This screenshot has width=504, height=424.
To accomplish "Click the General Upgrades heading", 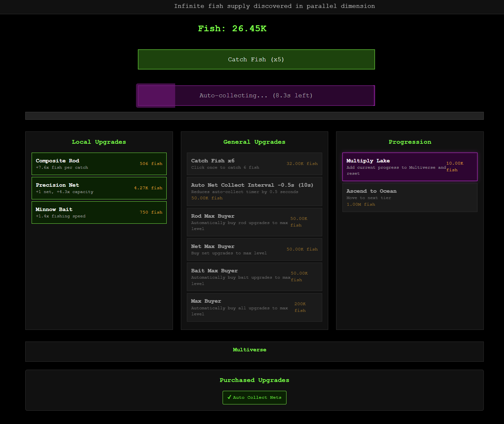I will coord(254,142).
